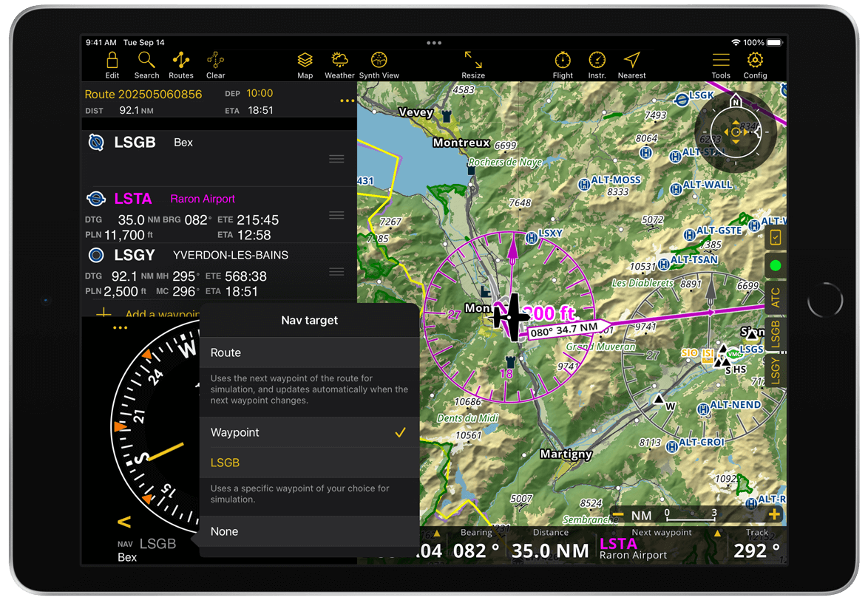The width and height of the screenshot is (868, 600).
Task: Open the Instr. instruments menu
Action: click(x=597, y=60)
